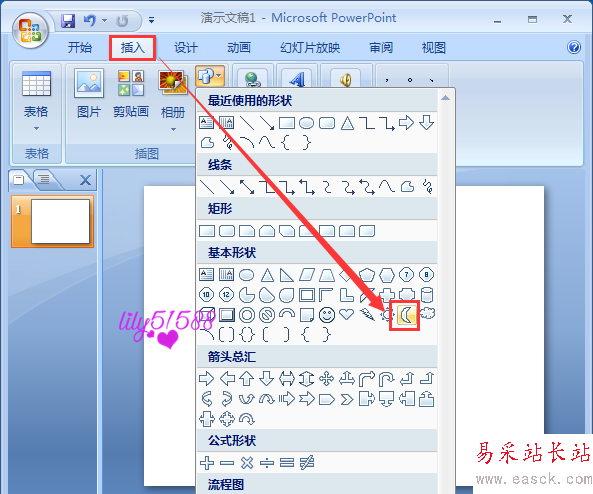This screenshot has width=593, height=494.
Task: Go to the 动画 tab
Action: 239,48
